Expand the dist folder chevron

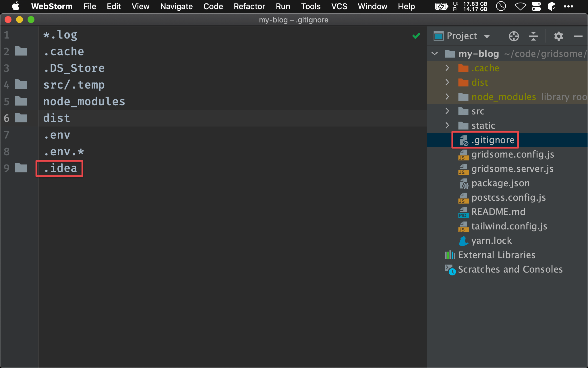(447, 82)
